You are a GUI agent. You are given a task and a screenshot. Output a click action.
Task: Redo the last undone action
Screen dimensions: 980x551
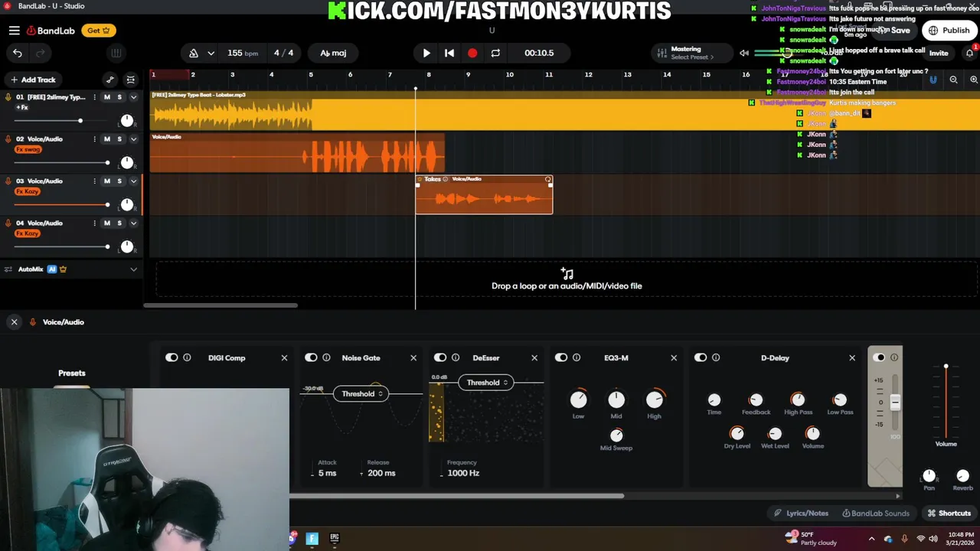point(41,53)
